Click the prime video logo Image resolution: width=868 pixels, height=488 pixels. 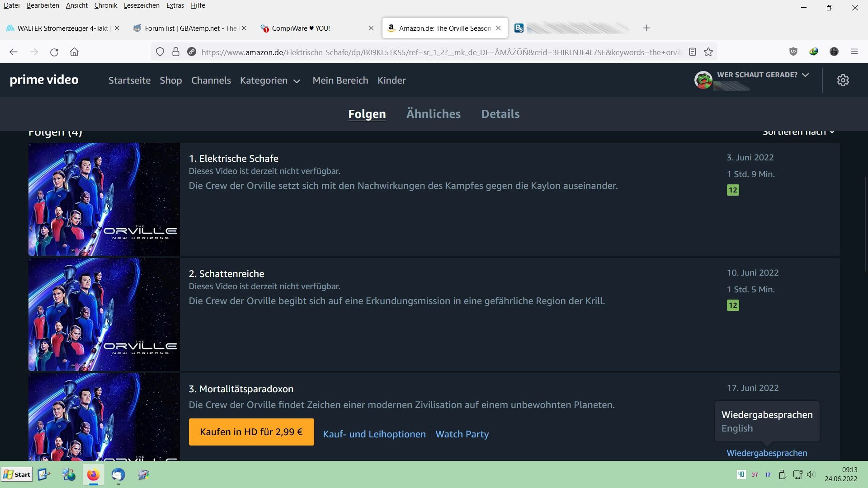pyautogui.click(x=44, y=80)
